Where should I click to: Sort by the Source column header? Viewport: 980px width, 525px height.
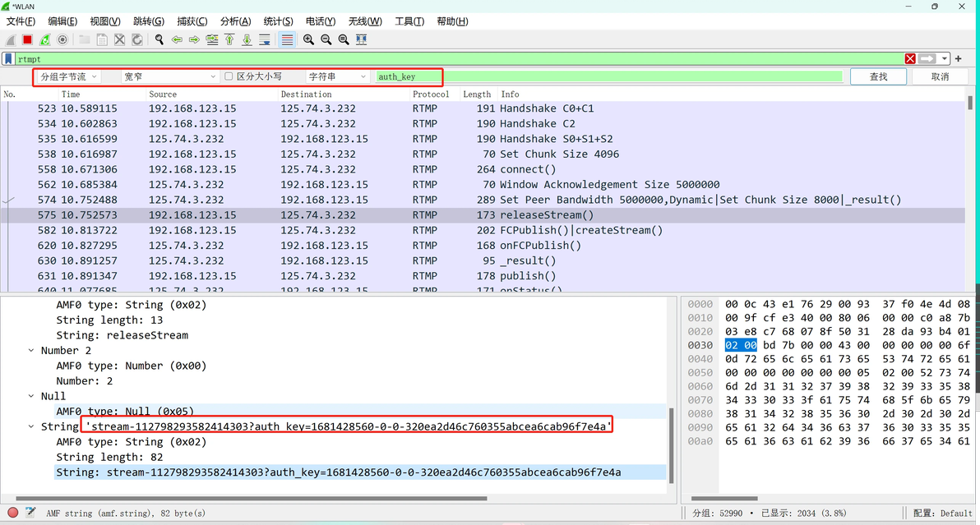[211, 94]
